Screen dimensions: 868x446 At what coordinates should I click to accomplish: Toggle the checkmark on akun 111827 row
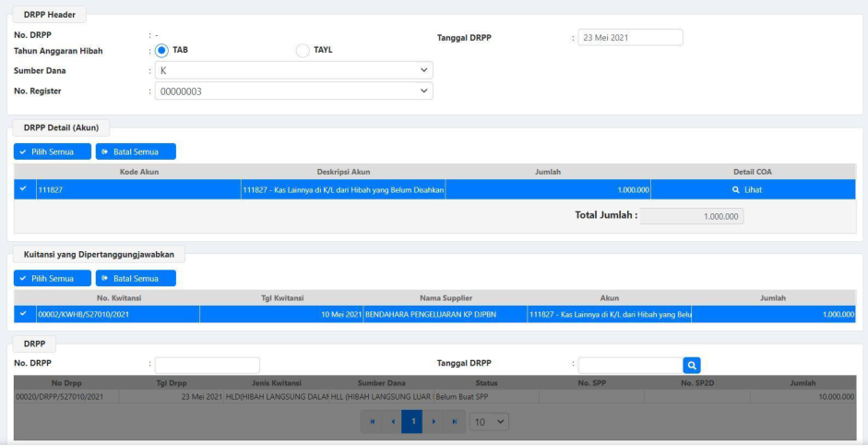click(x=23, y=189)
